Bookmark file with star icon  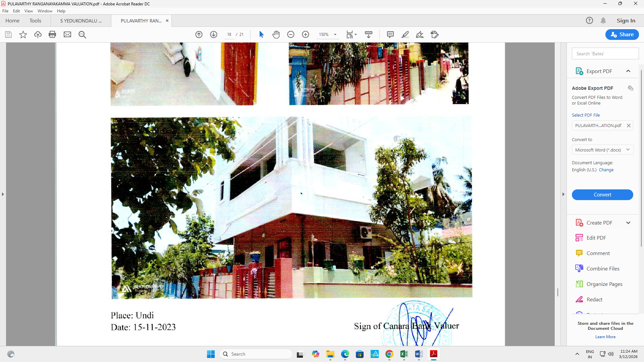23,35
